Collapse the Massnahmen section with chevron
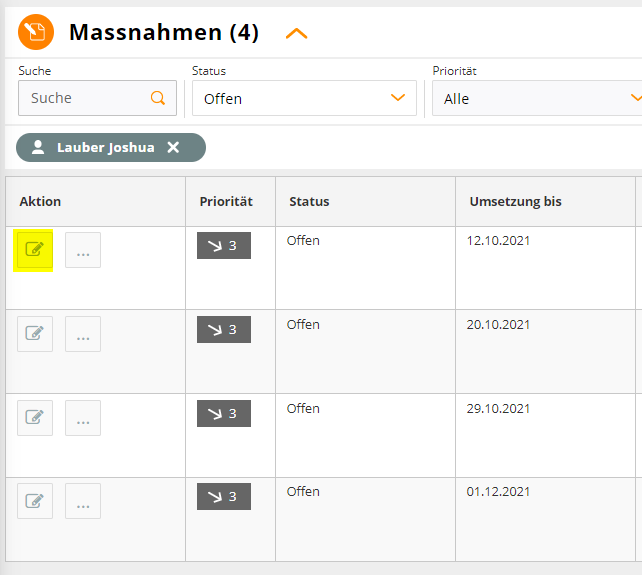The height and width of the screenshot is (575, 642). 296,34
